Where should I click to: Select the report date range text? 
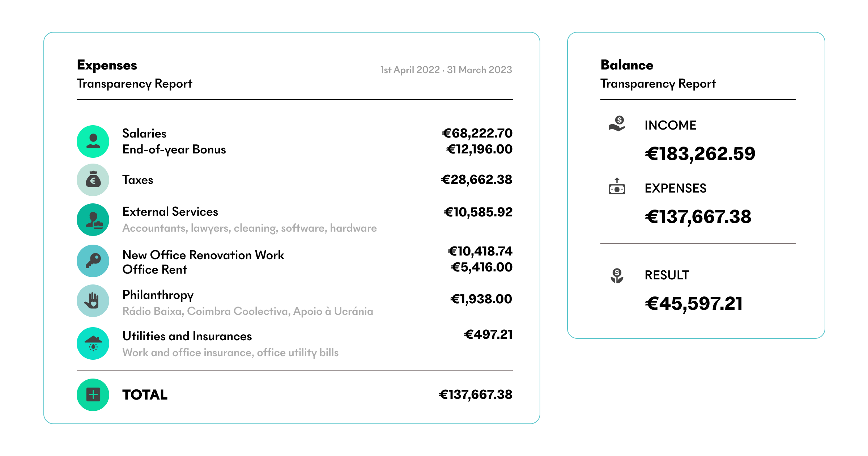446,70
